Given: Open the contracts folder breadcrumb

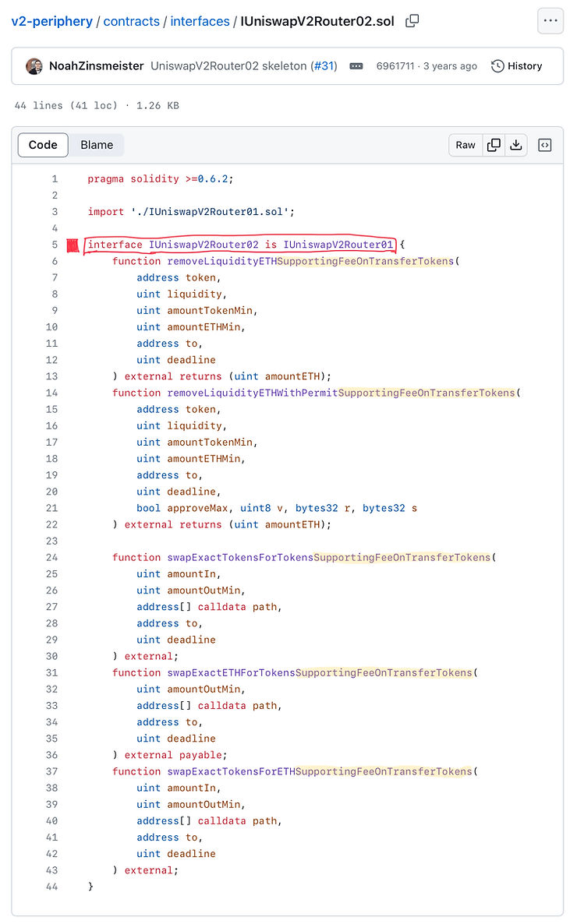Looking at the screenshot, I should tap(133, 21).
